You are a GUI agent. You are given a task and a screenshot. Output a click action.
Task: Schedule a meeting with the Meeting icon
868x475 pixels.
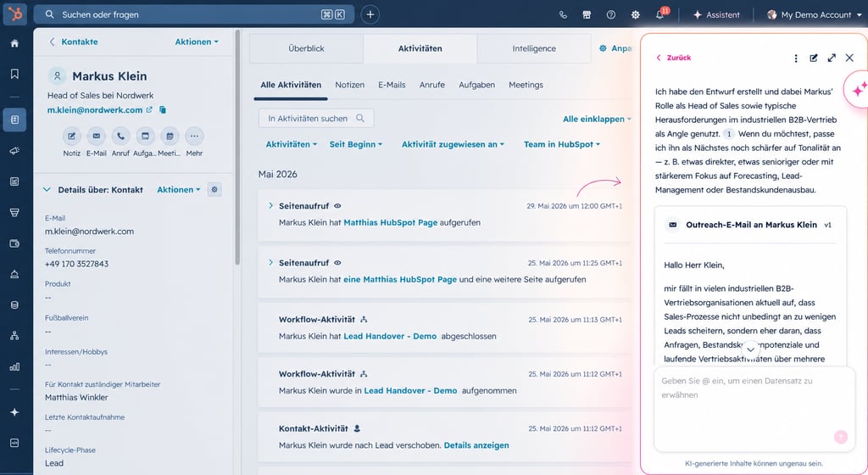click(170, 136)
